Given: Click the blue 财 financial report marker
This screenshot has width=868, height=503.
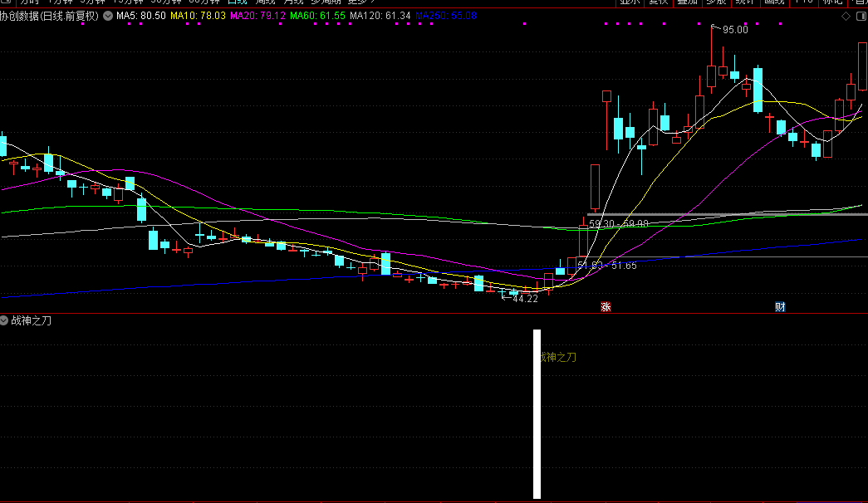Looking at the screenshot, I should (780, 307).
